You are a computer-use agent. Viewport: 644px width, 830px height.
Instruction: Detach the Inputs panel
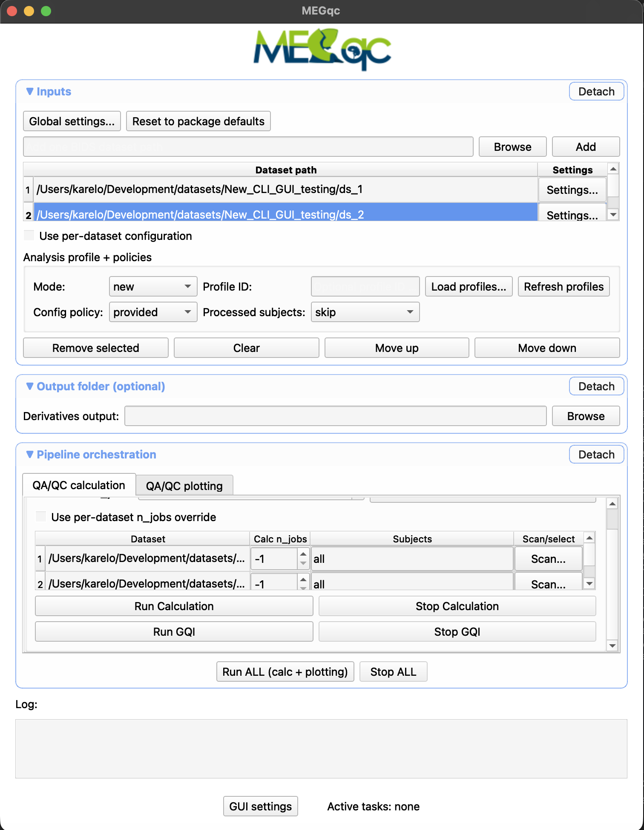tap(596, 92)
